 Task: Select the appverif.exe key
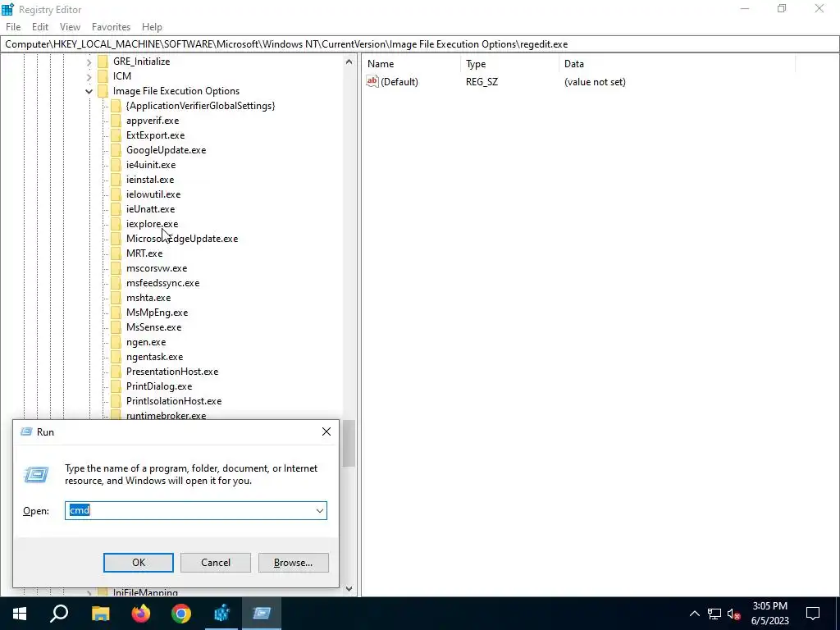[x=153, y=121]
